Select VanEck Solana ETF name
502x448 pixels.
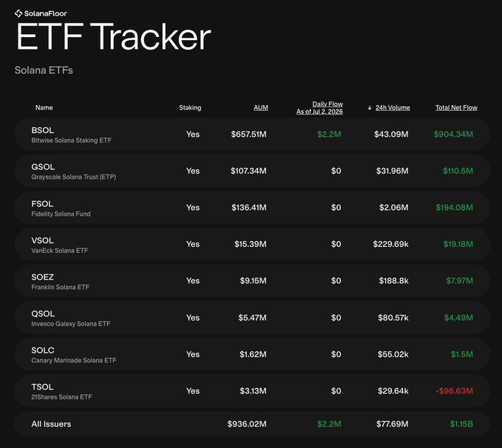(60, 251)
